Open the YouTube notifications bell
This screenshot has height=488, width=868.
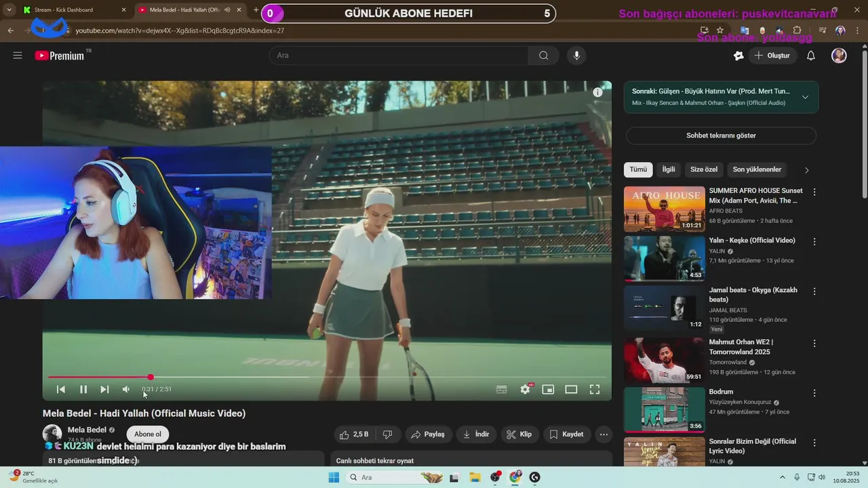(x=810, y=56)
